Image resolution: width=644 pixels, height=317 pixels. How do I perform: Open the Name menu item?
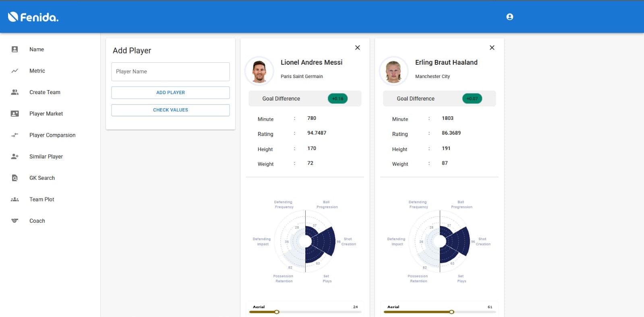[37, 49]
